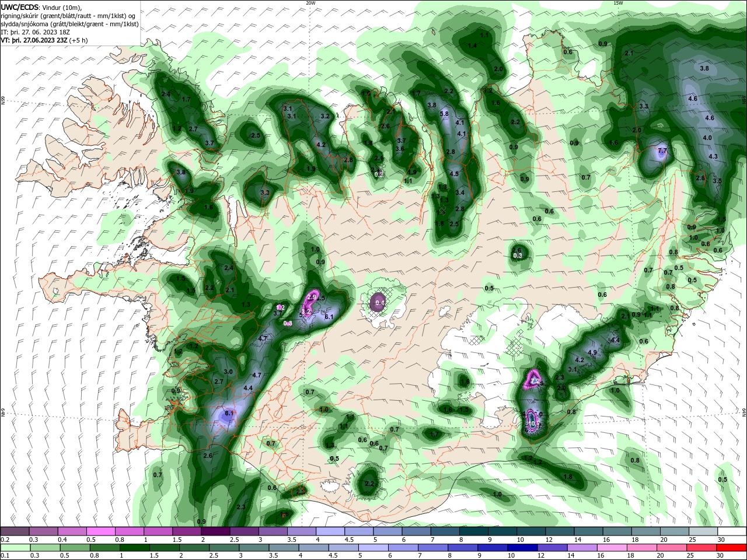Screen dimensions: 747x560
Task: Click the 3.0 value in the southwest
Action: pyautogui.click(x=228, y=372)
